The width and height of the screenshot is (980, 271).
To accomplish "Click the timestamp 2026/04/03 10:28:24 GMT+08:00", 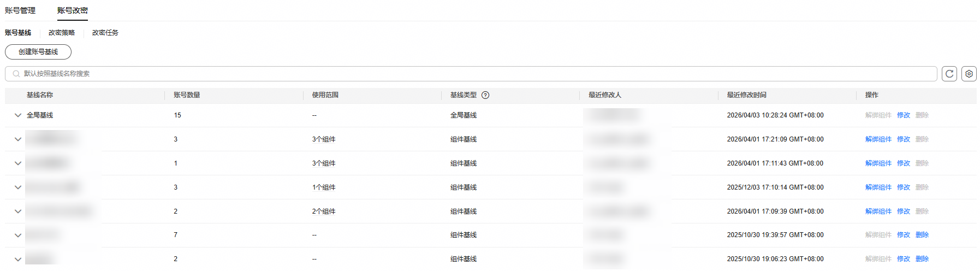I will pos(775,115).
